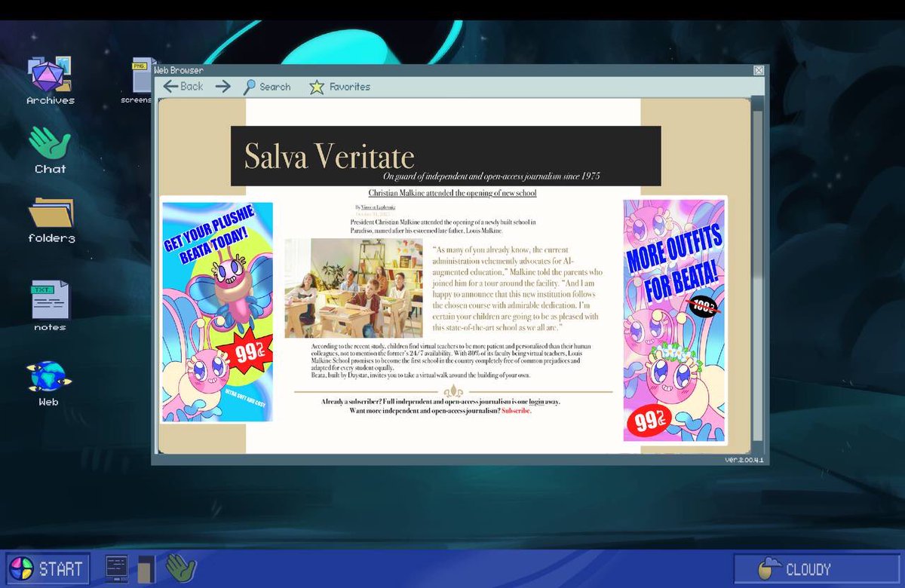Open Favorites with the star icon

click(339, 87)
